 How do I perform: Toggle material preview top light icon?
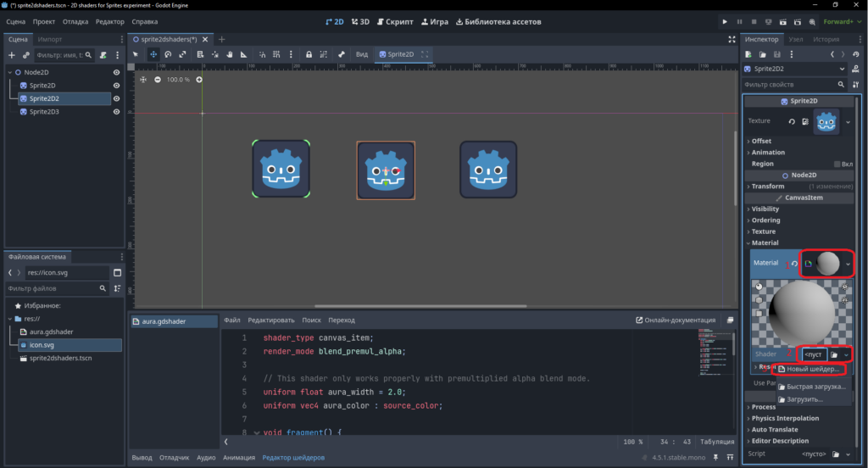pos(845,287)
